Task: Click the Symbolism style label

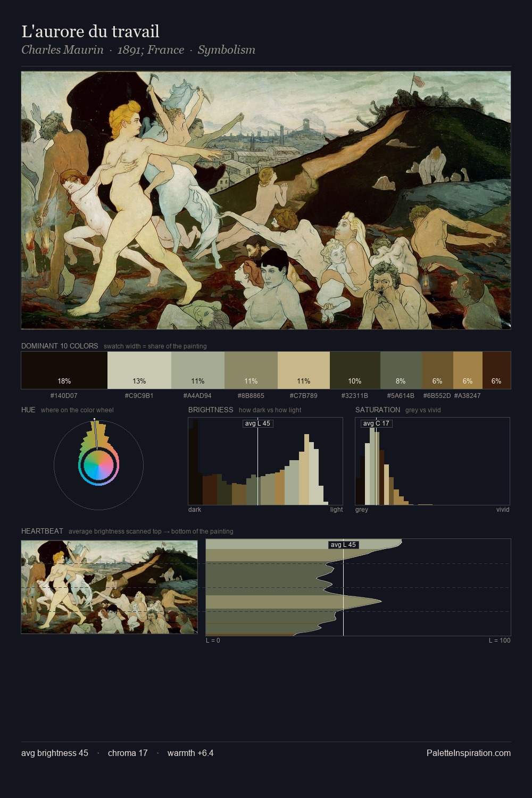Action: click(227, 50)
